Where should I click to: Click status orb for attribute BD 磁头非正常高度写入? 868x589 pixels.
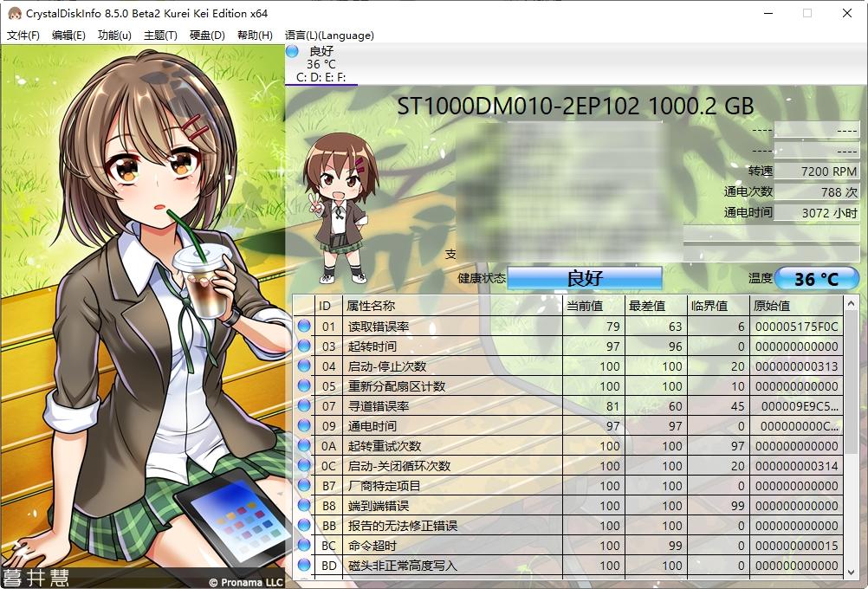coord(304,566)
